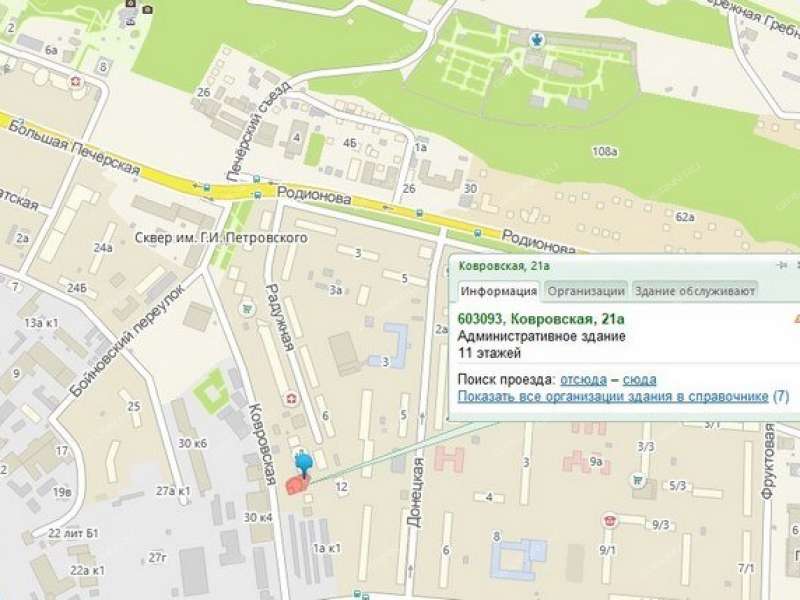Click the 'сюда' route link
Image resolution: width=800 pixels, height=600 pixels.
coord(639,379)
